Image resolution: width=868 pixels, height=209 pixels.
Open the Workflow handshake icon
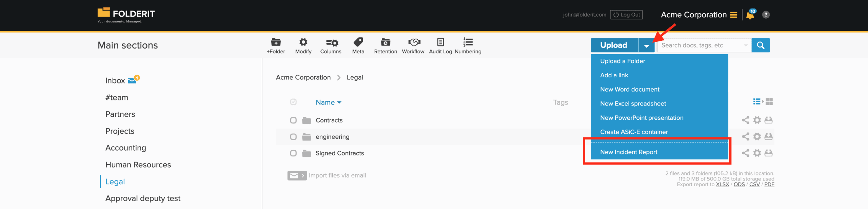[413, 42]
